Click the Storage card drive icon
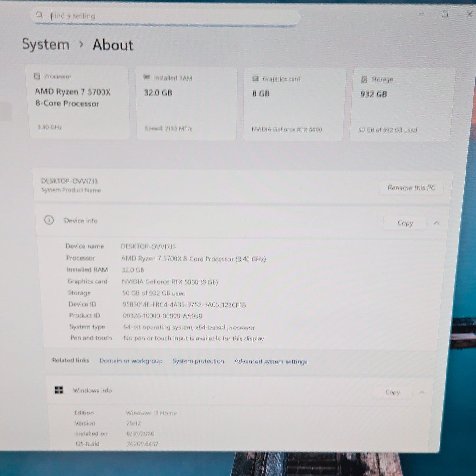 tap(364, 79)
